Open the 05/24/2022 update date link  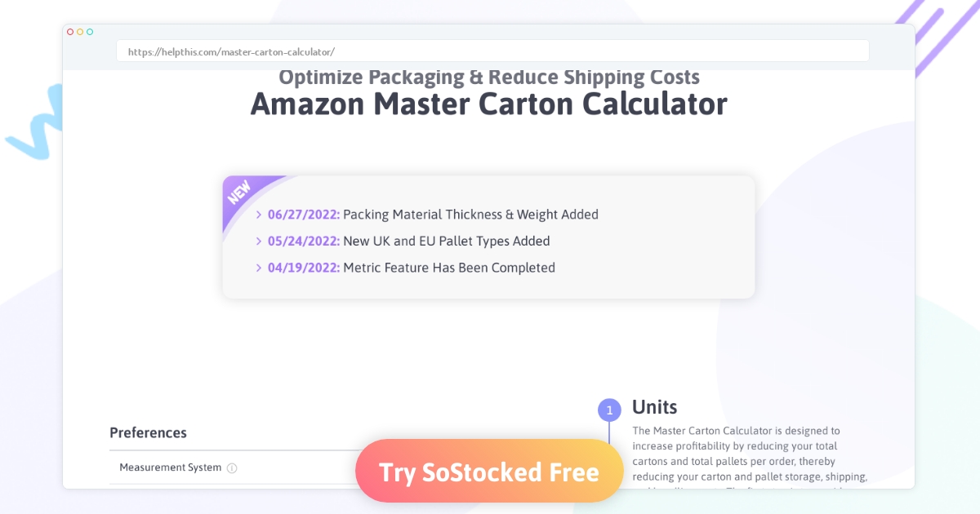point(304,241)
